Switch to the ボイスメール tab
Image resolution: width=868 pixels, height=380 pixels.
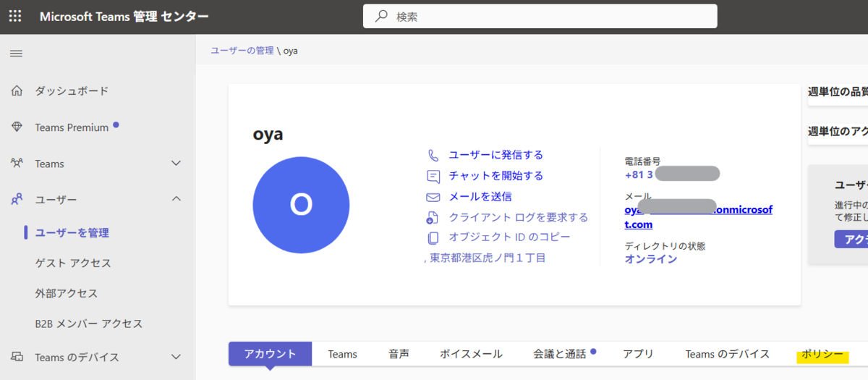(x=471, y=354)
